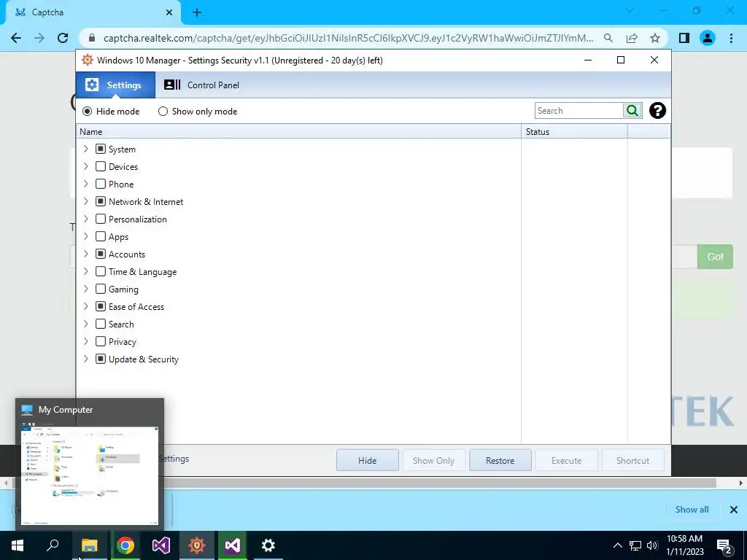Close the Captcha tab

point(169,12)
